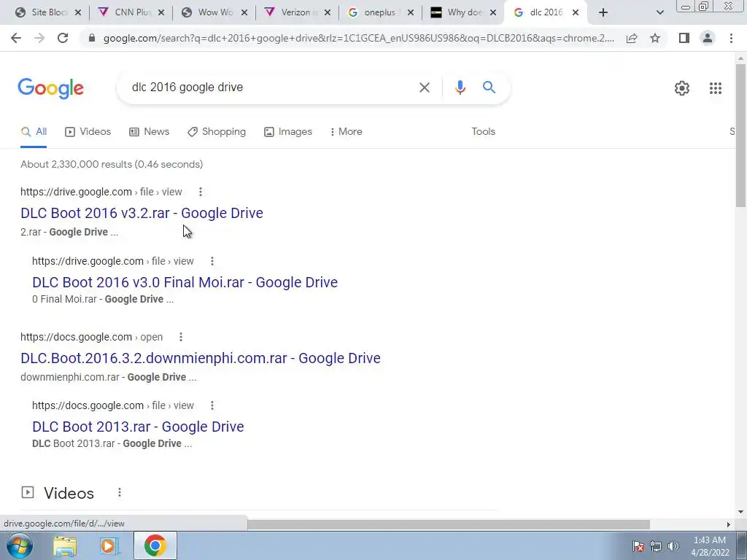Open DLC Boot 2016 v3.2.rar link

click(x=142, y=213)
